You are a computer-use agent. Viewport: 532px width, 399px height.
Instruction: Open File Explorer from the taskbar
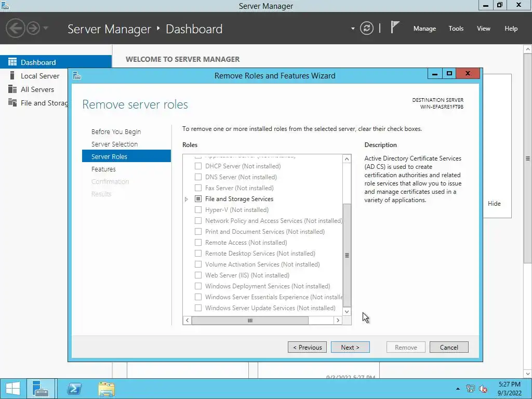(107, 389)
